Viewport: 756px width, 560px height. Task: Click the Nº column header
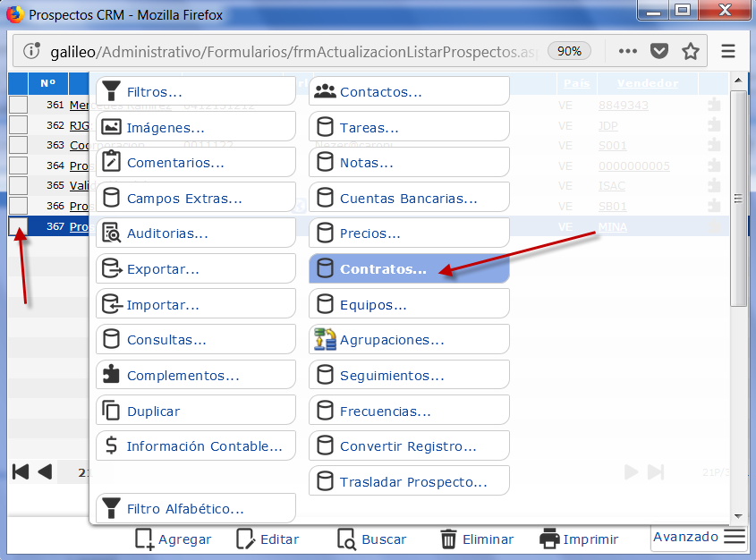47,83
